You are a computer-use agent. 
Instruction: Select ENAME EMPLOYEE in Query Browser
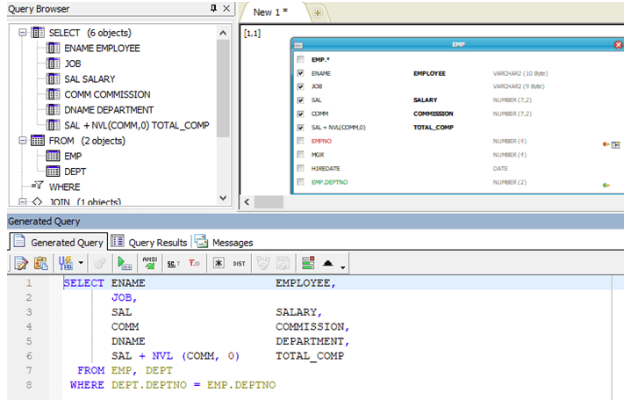102,48
